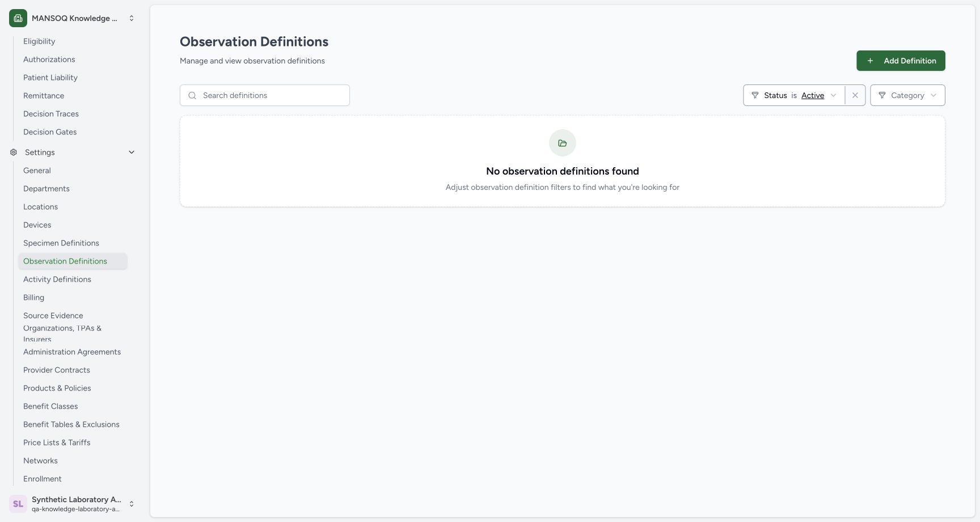Click the MANSOQ green building logo icon
The image size is (980, 522).
(18, 18)
